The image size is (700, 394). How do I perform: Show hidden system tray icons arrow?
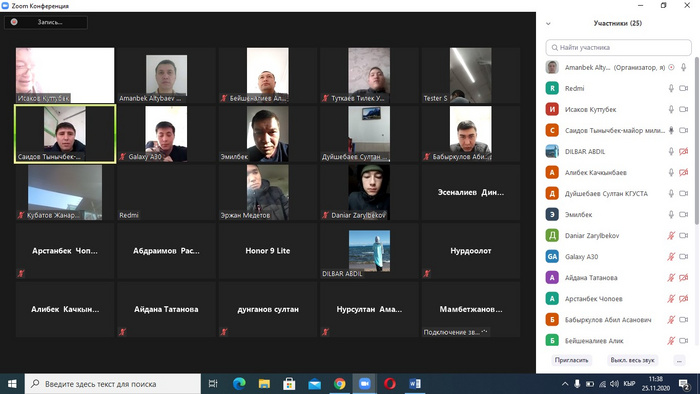pos(565,384)
